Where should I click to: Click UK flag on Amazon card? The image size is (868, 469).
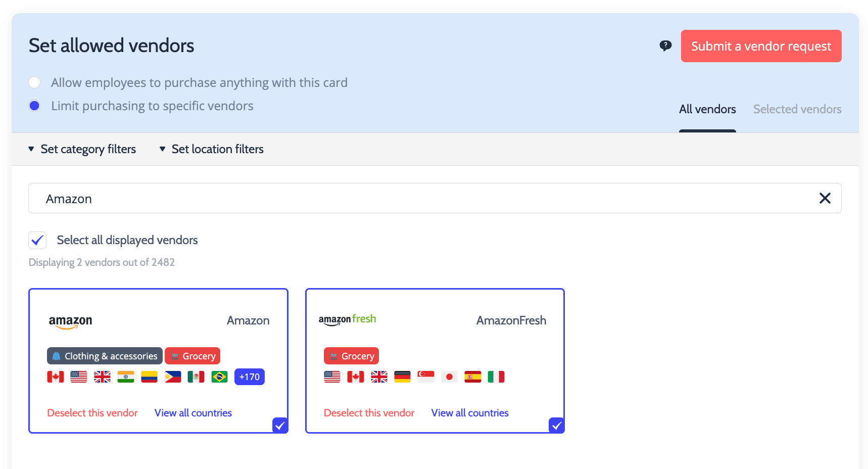[x=102, y=377]
